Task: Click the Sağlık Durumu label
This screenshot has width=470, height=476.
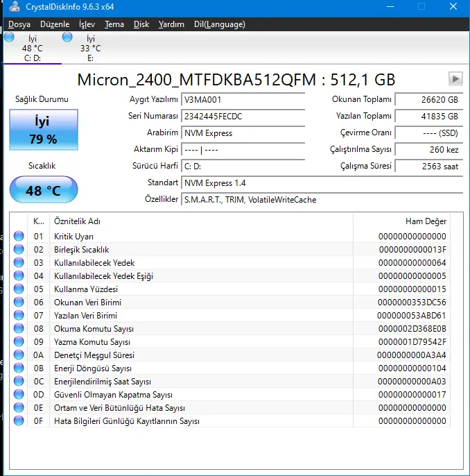Action: [x=42, y=99]
